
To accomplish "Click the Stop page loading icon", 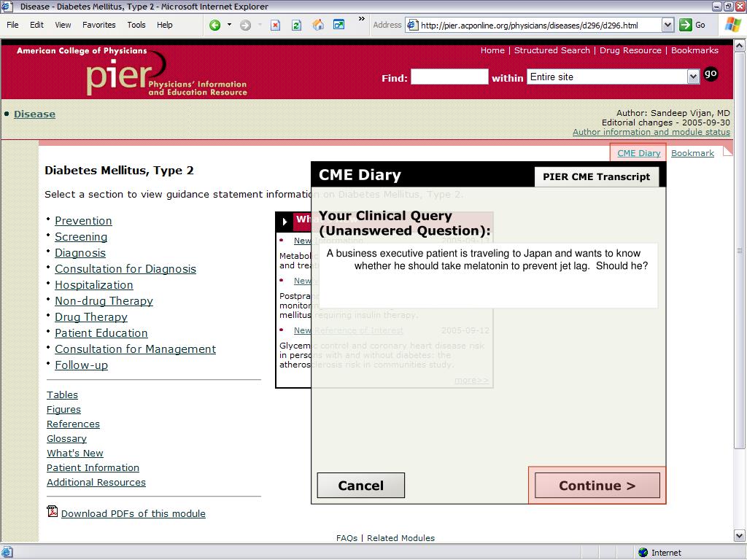I will 275,26.
